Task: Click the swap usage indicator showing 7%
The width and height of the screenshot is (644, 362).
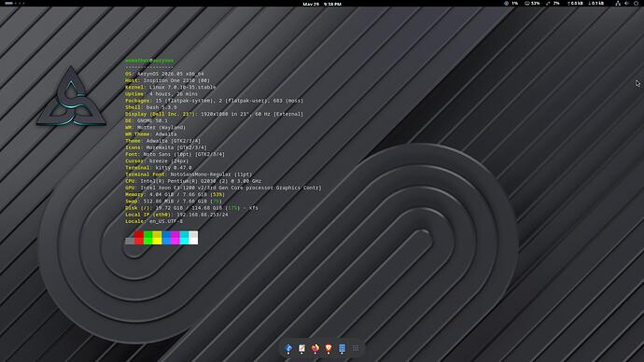Action: (553, 4)
